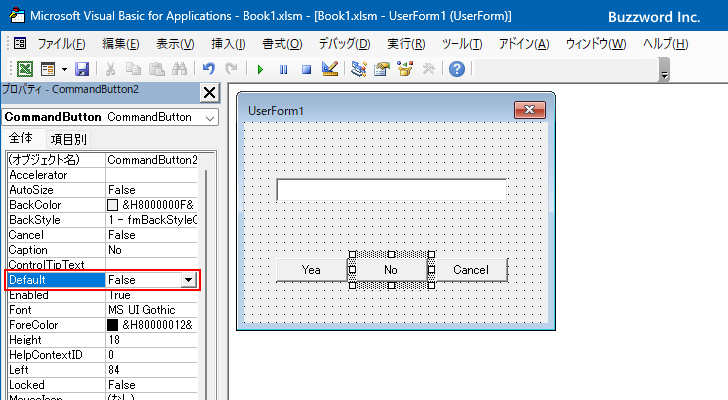728x400 pixels.
Task: Toggle Design Mode icon
Action: click(x=330, y=69)
